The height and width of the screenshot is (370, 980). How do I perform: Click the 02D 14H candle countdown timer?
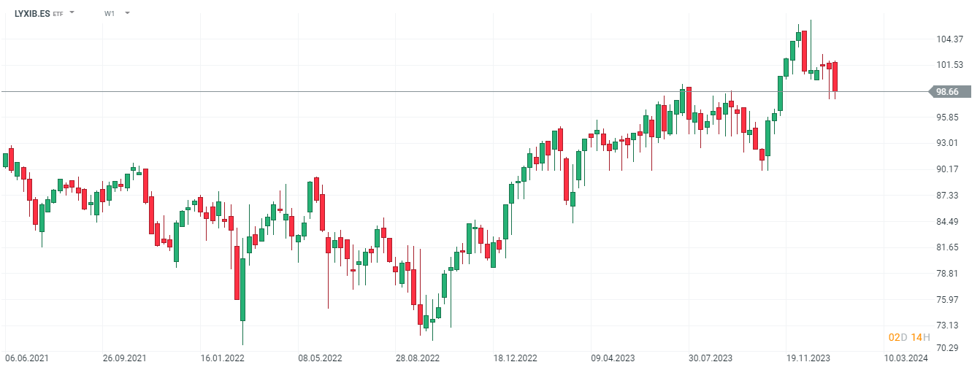909,337
